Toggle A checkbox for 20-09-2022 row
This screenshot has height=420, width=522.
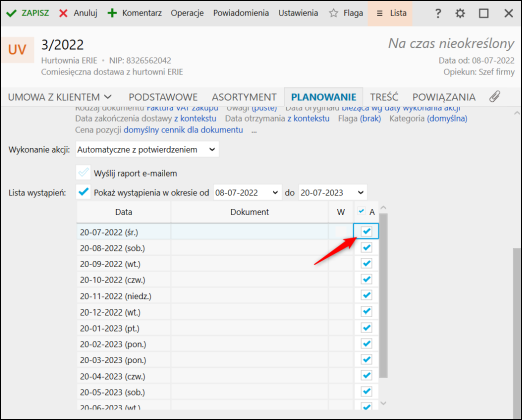tap(367, 263)
